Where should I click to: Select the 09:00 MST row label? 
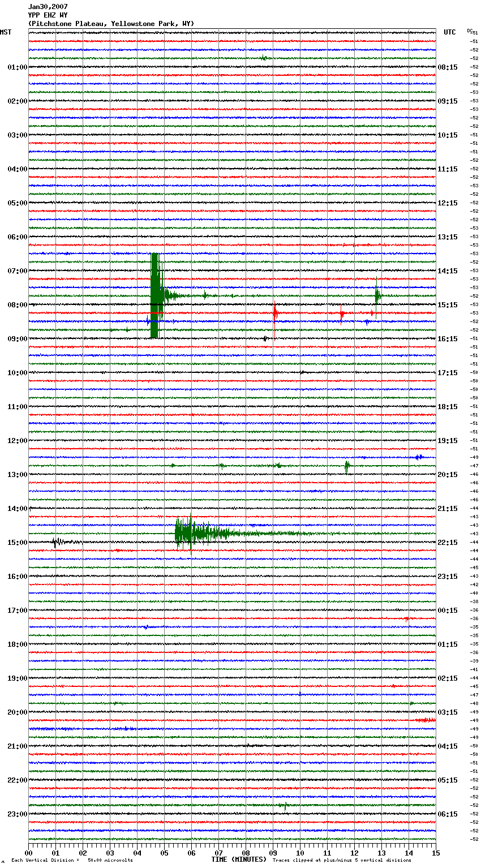[x=17, y=339]
